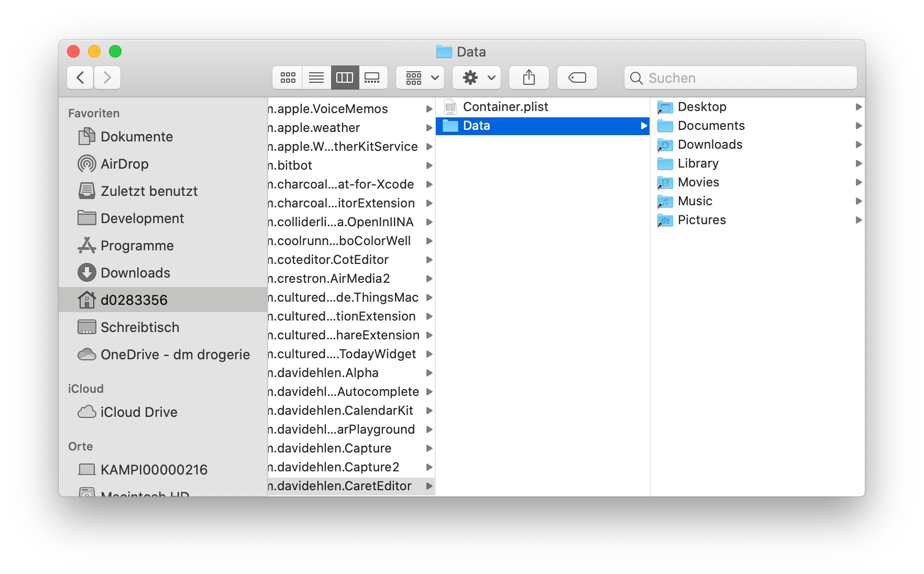Select the Downloads favorite in the sidebar

(135, 272)
